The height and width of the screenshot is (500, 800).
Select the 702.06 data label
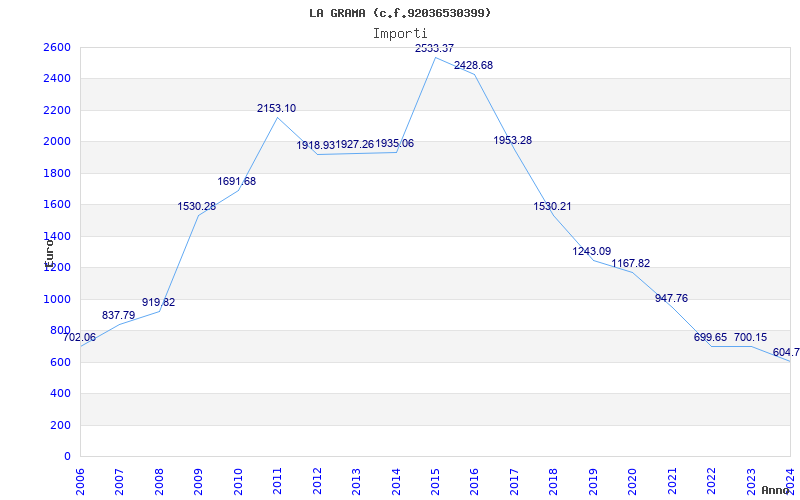point(79,337)
